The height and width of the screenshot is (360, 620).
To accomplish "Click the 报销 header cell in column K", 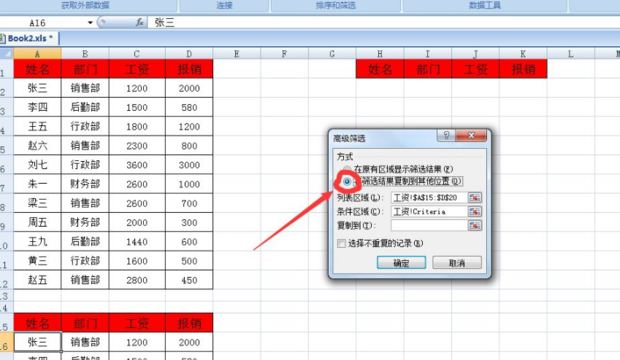I will pos(524,69).
